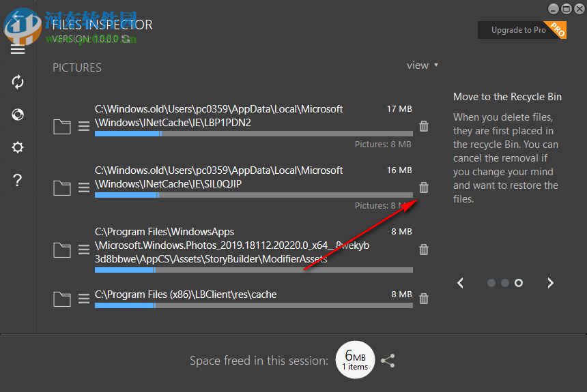Open folder icon for ModifierAssets row

click(x=62, y=250)
